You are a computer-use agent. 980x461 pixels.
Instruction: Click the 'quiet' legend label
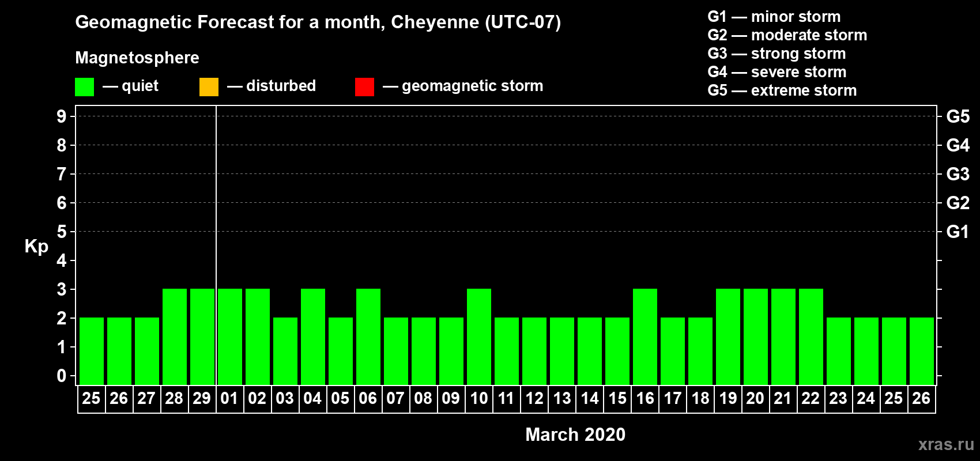(x=140, y=86)
